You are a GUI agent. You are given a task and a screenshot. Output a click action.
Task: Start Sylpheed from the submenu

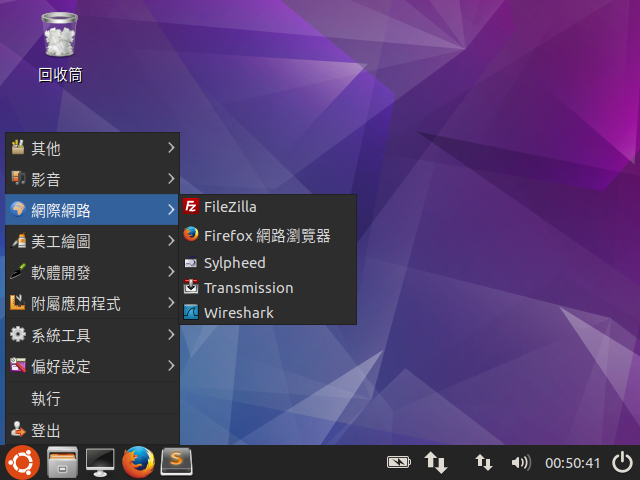click(x=268, y=263)
